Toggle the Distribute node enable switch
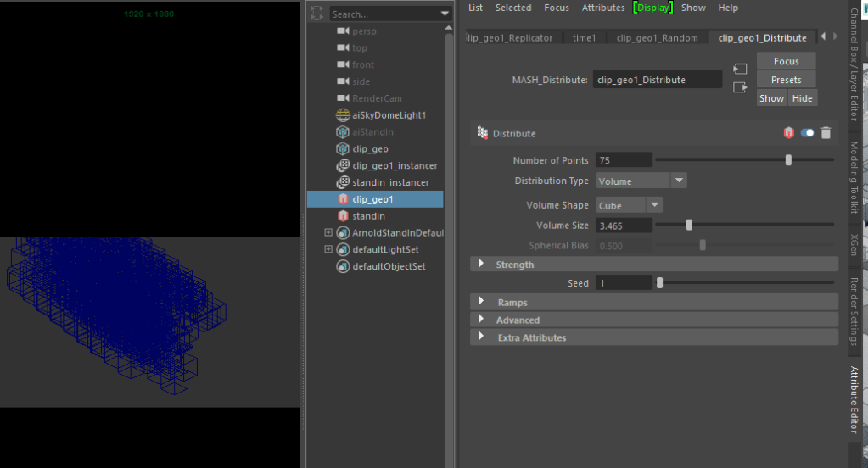Image resolution: width=868 pixels, height=468 pixels. pyautogui.click(x=807, y=133)
